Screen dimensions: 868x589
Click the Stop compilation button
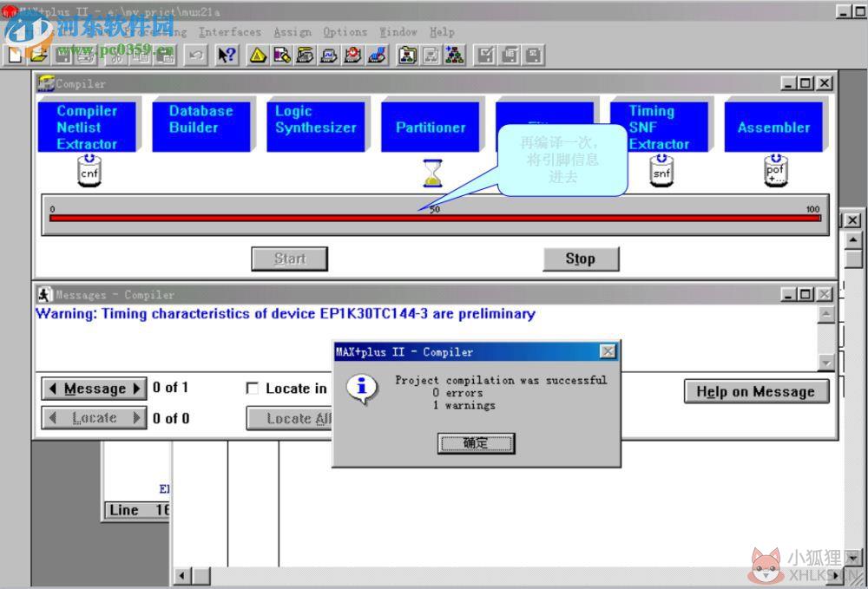click(x=581, y=259)
